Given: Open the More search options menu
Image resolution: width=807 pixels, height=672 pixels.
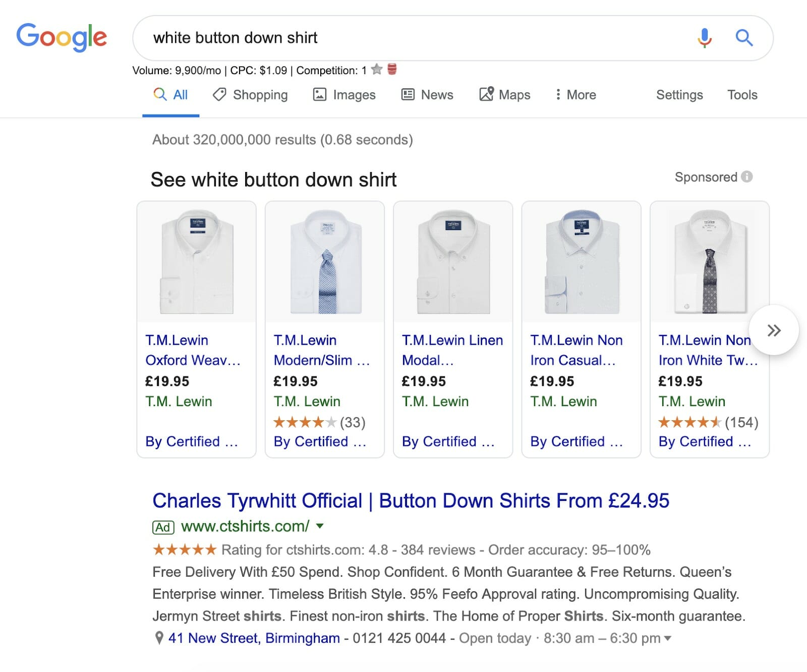Looking at the screenshot, I should pyautogui.click(x=575, y=95).
